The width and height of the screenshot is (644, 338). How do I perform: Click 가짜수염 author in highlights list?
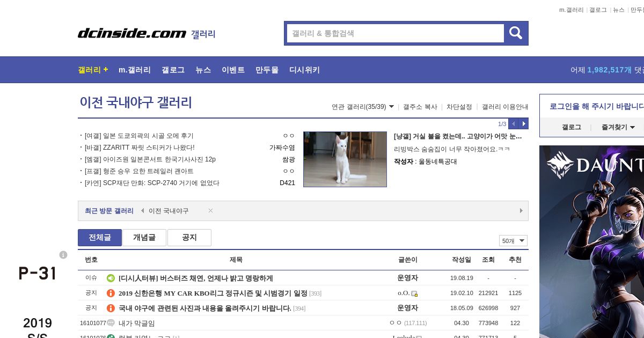282,148
